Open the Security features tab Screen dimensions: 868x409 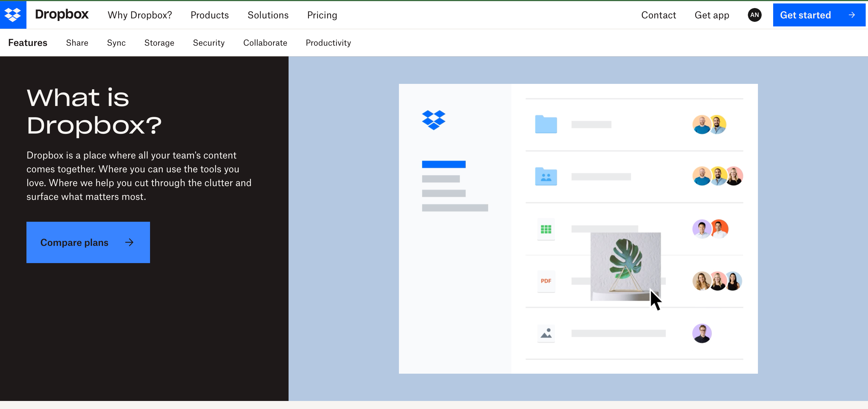[209, 43]
